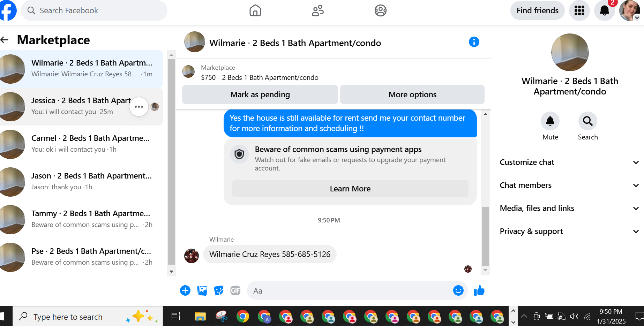Screen dimensions: 644x326
Task: Focus the Aa message input box
Action: (x=357, y=290)
